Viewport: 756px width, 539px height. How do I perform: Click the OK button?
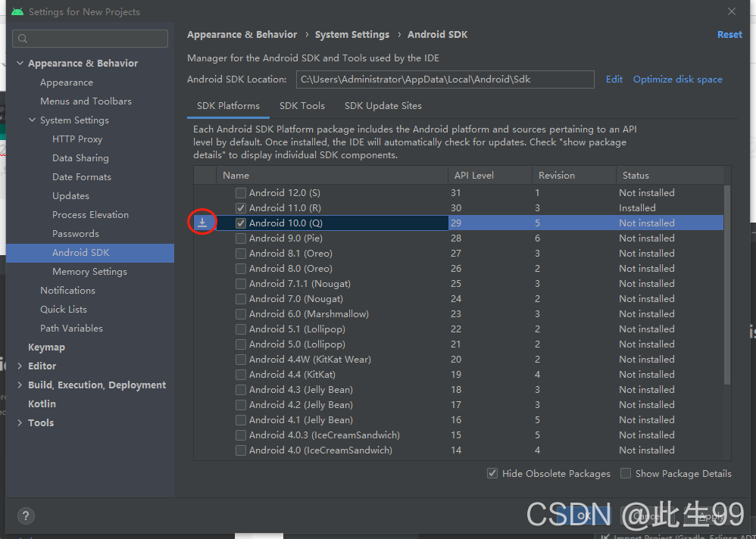point(584,516)
